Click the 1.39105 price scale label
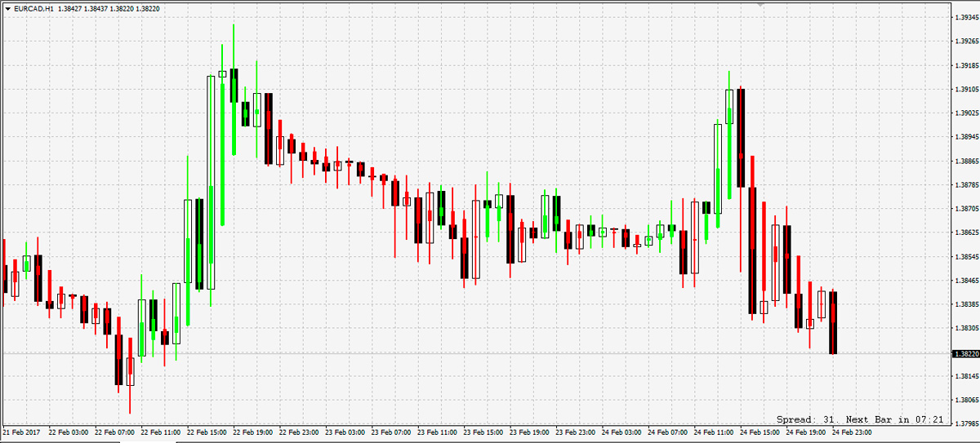Image resolution: width=980 pixels, height=443 pixels. tap(966, 89)
